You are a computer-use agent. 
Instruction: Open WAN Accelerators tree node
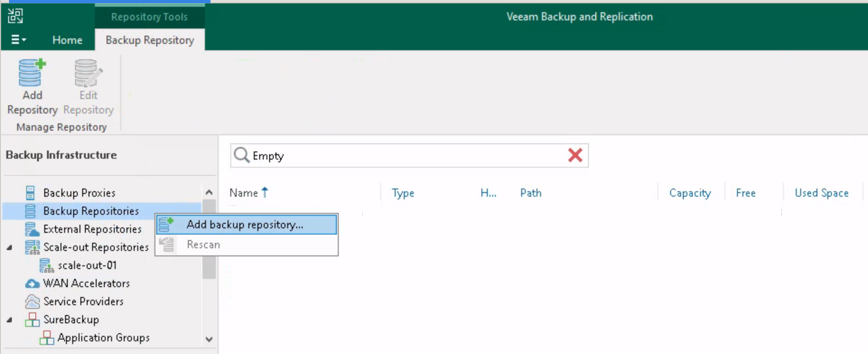tap(86, 283)
